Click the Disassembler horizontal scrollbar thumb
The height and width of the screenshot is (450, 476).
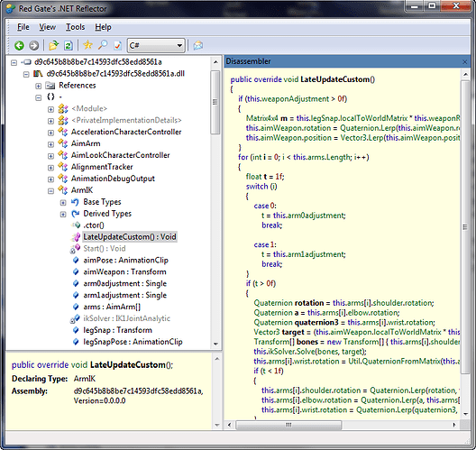click(x=288, y=425)
